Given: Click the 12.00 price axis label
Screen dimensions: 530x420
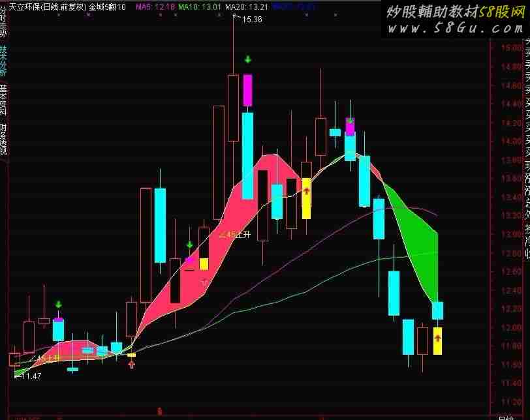Looking at the screenshot, I should [x=510, y=327].
